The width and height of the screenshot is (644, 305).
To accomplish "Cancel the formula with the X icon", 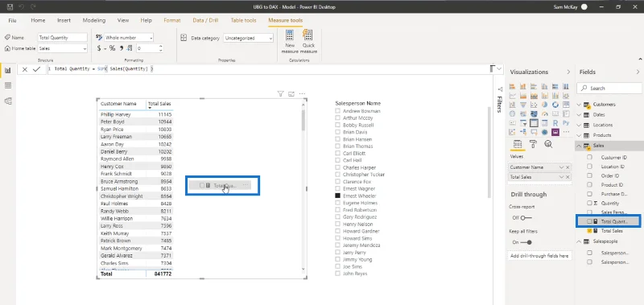I will coord(25,69).
